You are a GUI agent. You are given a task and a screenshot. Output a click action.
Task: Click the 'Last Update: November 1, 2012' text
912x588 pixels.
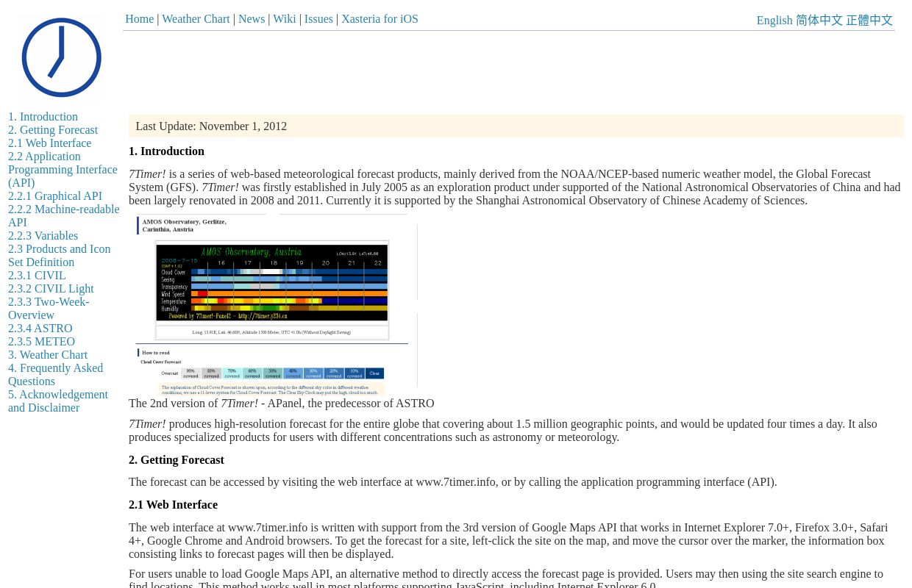[x=211, y=126]
